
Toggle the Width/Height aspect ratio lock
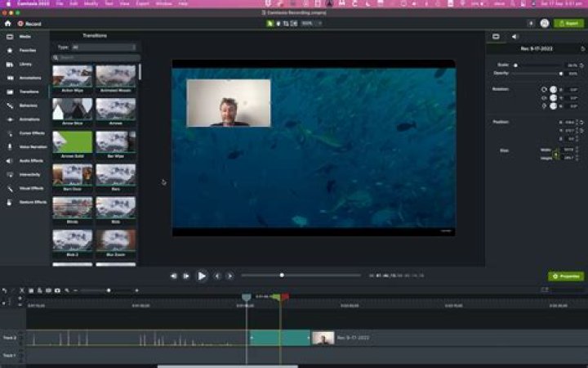pyautogui.click(x=556, y=154)
